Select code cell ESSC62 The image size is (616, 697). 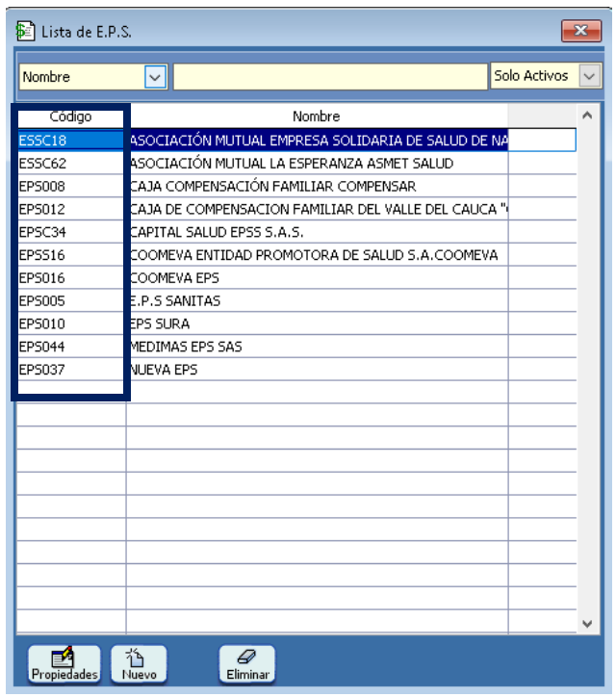click(x=70, y=164)
